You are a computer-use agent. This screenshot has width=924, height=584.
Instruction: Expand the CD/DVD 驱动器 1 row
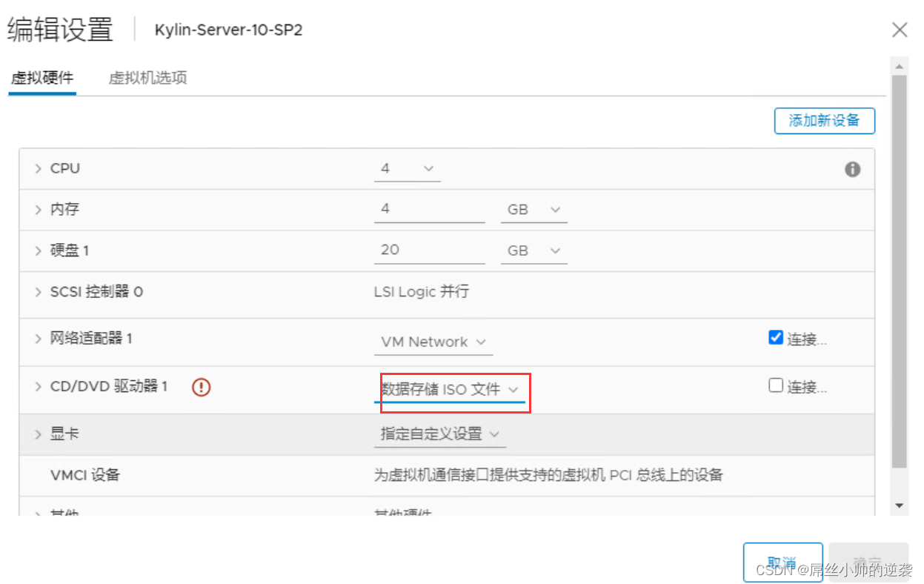click(x=38, y=386)
